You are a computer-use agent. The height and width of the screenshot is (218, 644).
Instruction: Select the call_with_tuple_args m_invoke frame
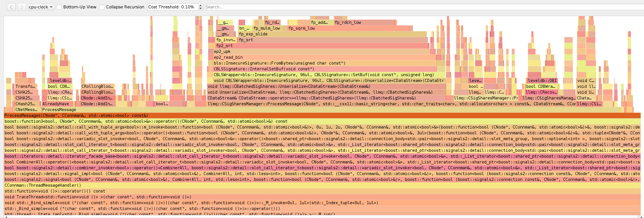[322, 127]
